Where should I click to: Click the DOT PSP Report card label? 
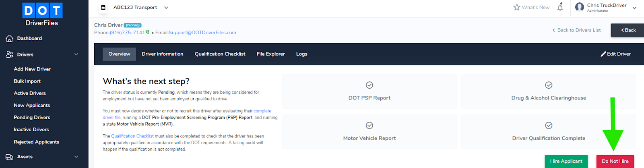pyautogui.click(x=369, y=98)
